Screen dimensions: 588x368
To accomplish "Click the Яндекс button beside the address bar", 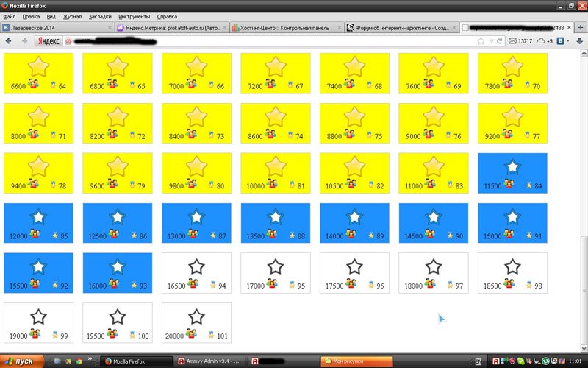I will point(49,41).
